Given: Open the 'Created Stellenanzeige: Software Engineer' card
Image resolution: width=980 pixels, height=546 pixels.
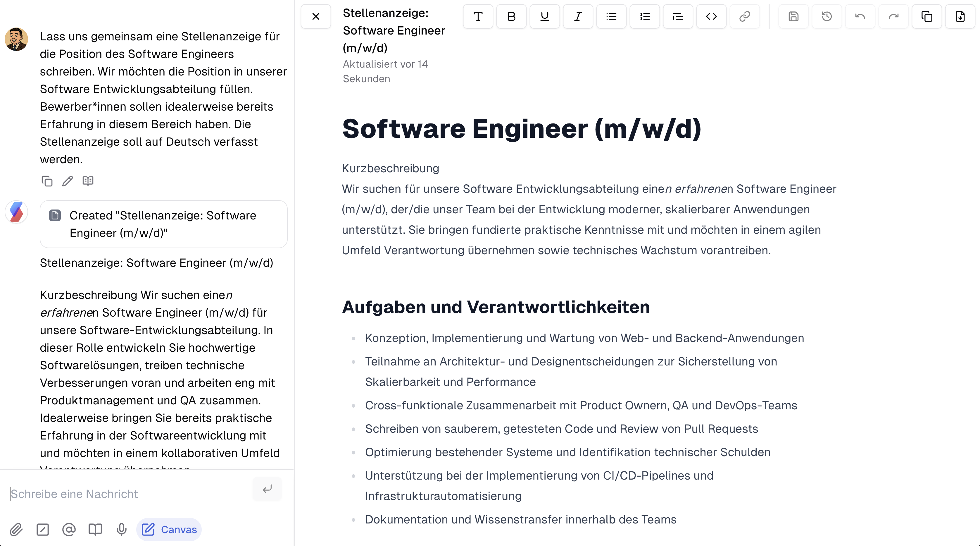Looking at the screenshot, I should [x=163, y=224].
